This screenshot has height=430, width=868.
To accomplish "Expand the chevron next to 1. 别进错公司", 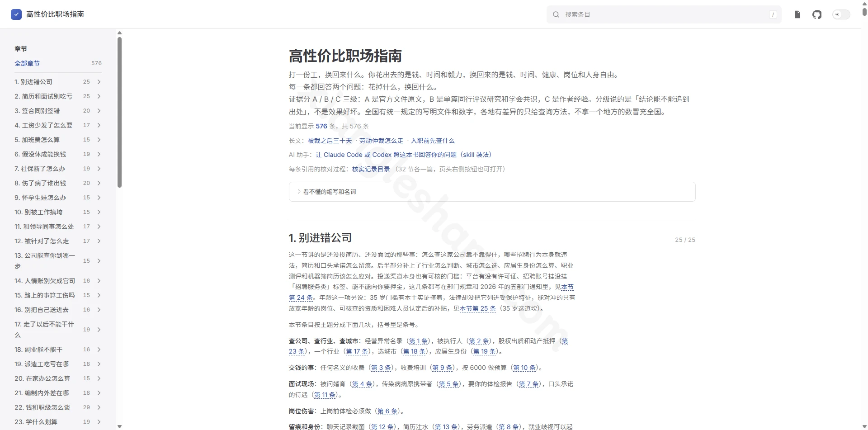I will coord(99,82).
